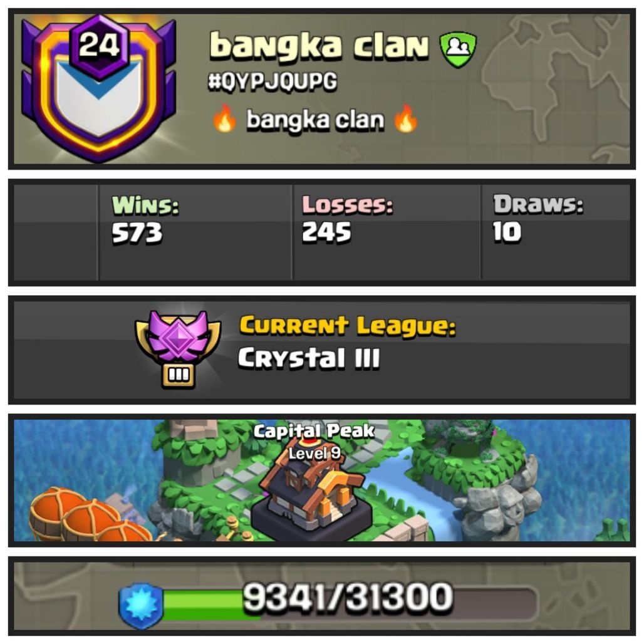Click the green family-friendly clan shield icon
Image resolution: width=644 pixels, height=644 pixels.
[458, 49]
